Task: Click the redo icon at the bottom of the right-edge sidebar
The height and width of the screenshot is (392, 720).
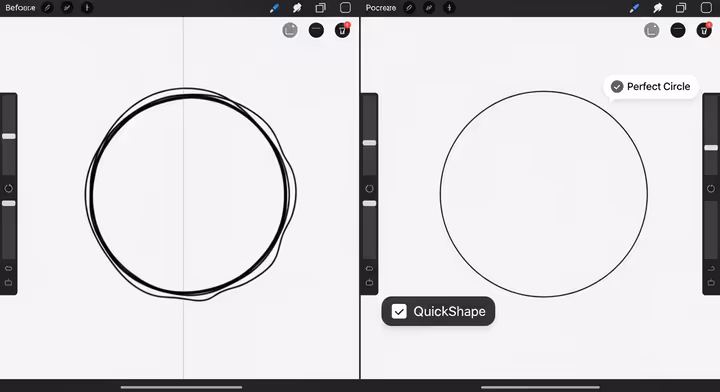Action: [x=711, y=283]
